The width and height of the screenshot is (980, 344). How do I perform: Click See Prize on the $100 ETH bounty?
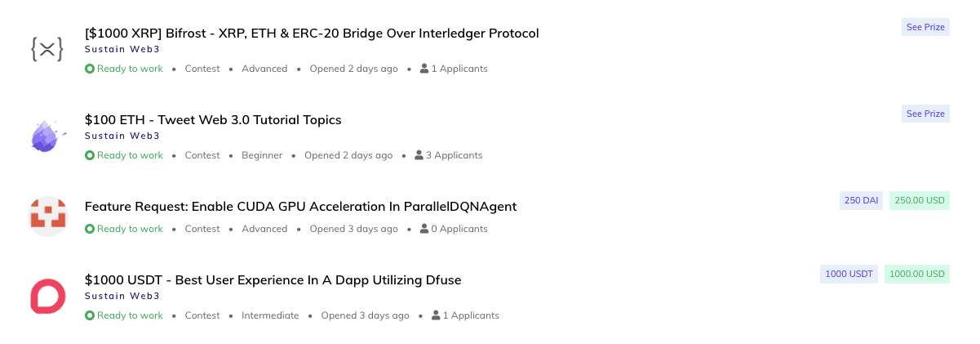[925, 114]
